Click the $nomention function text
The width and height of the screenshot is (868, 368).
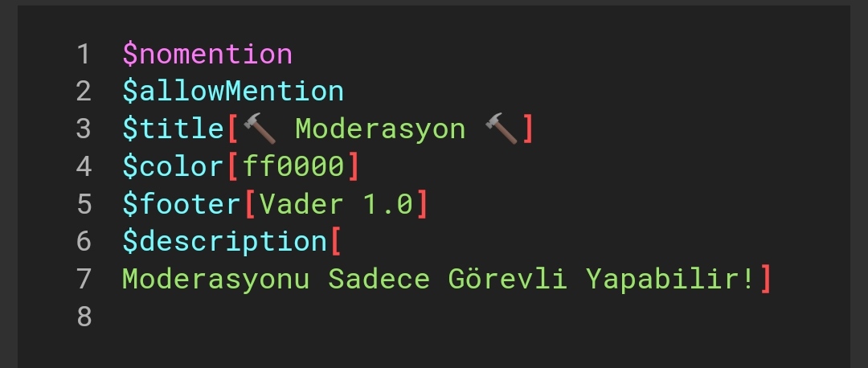point(207,54)
